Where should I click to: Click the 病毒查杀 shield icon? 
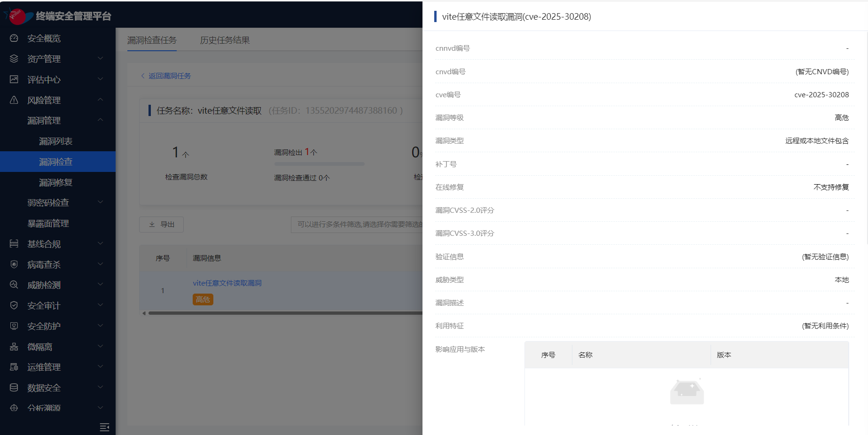coord(14,264)
